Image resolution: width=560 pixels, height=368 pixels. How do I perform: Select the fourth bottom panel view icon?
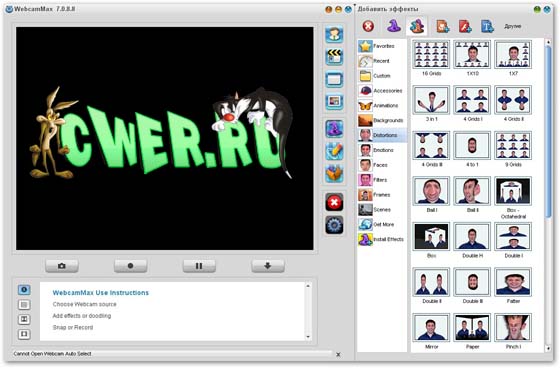pyautogui.click(x=24, y=334)
